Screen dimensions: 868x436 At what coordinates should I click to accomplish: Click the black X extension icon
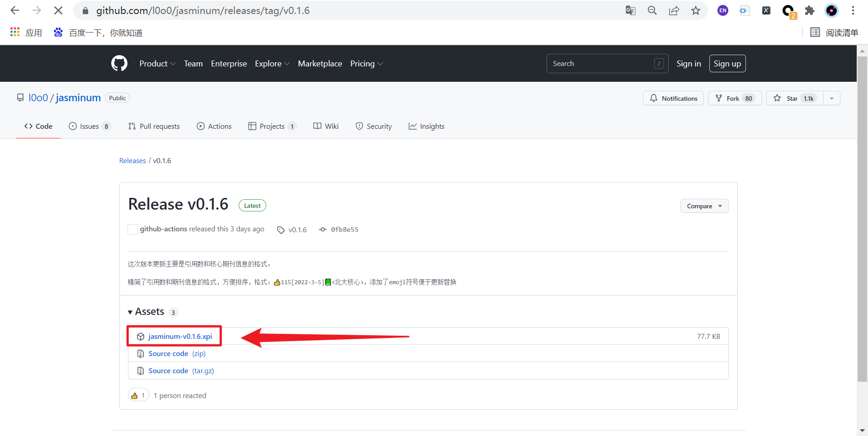[x=766, y=10]
